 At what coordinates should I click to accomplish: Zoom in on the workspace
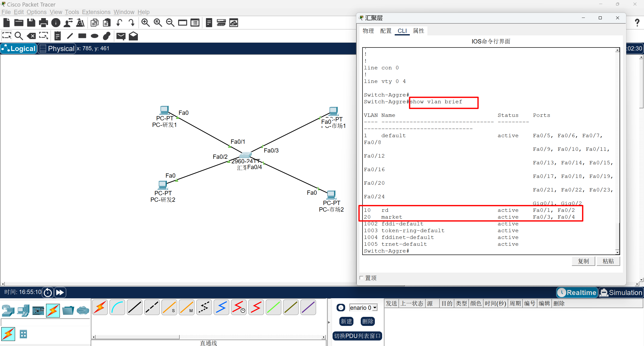click(x=146, y=23)
